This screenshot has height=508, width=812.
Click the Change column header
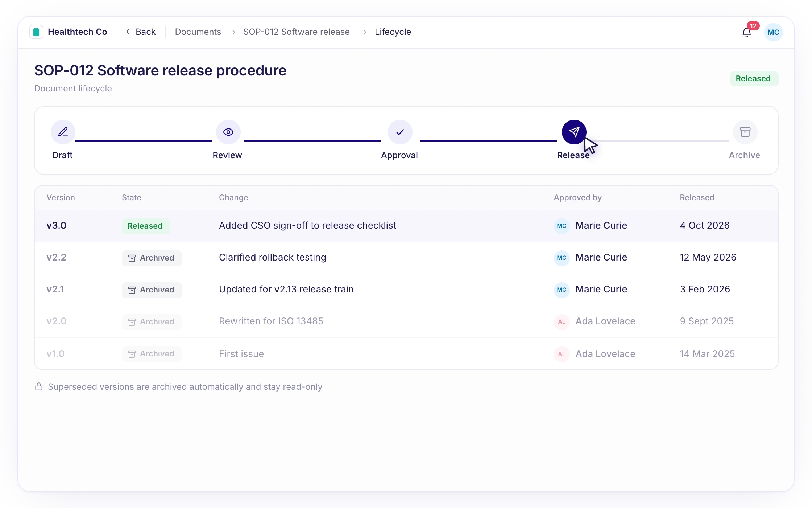pos(233,198)
